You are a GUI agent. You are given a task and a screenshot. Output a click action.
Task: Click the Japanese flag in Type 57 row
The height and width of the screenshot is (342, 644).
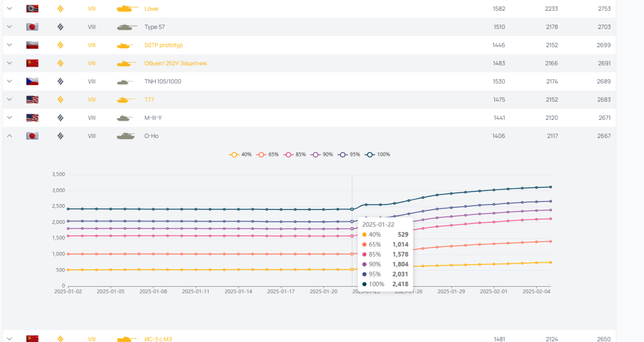click(x=32, y=27)
